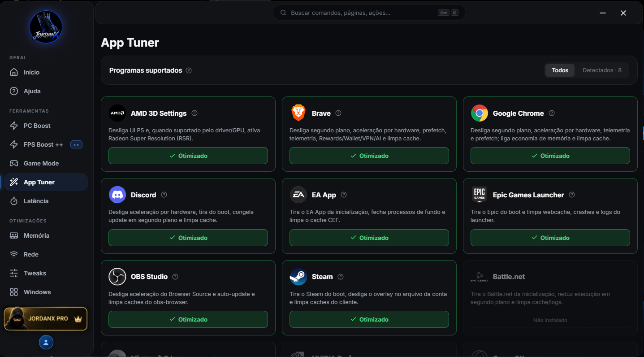Click the Início house icon
This screenshot has height=357, width=644.
tap(14, 72)
